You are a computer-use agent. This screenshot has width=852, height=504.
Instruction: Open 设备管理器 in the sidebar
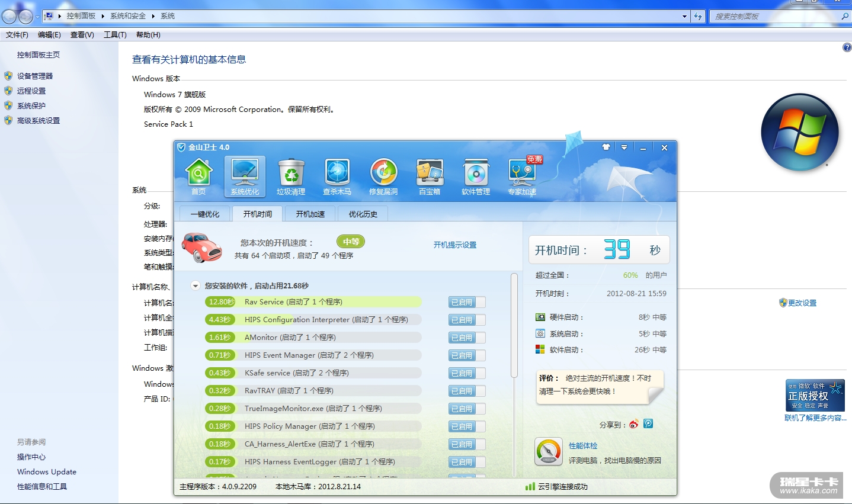point(35,76)
